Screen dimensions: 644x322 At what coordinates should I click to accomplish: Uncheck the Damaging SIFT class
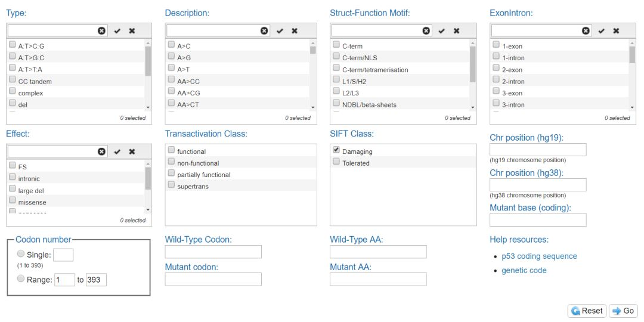click(x=337, y=150)
